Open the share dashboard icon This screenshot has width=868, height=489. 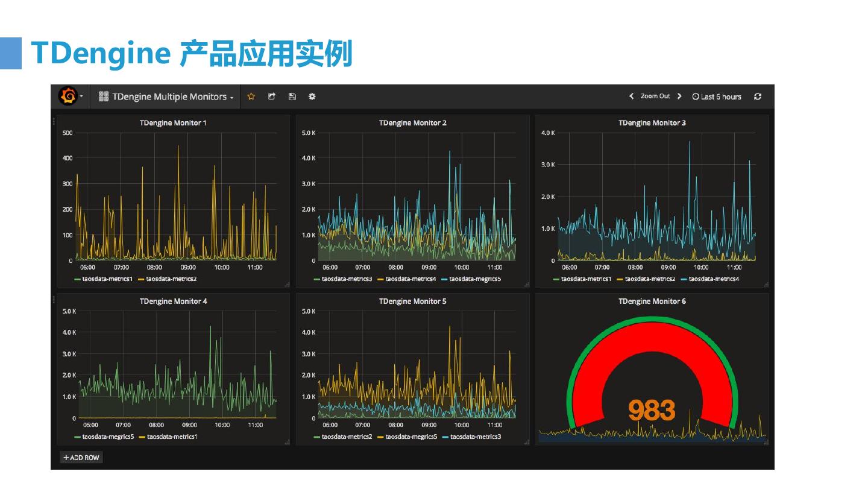272,96
